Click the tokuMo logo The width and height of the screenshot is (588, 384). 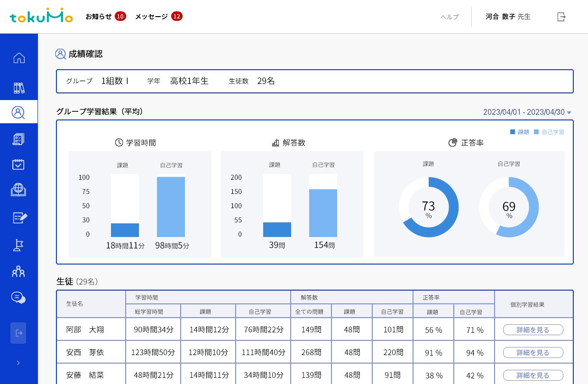click(x=41, y=17)
